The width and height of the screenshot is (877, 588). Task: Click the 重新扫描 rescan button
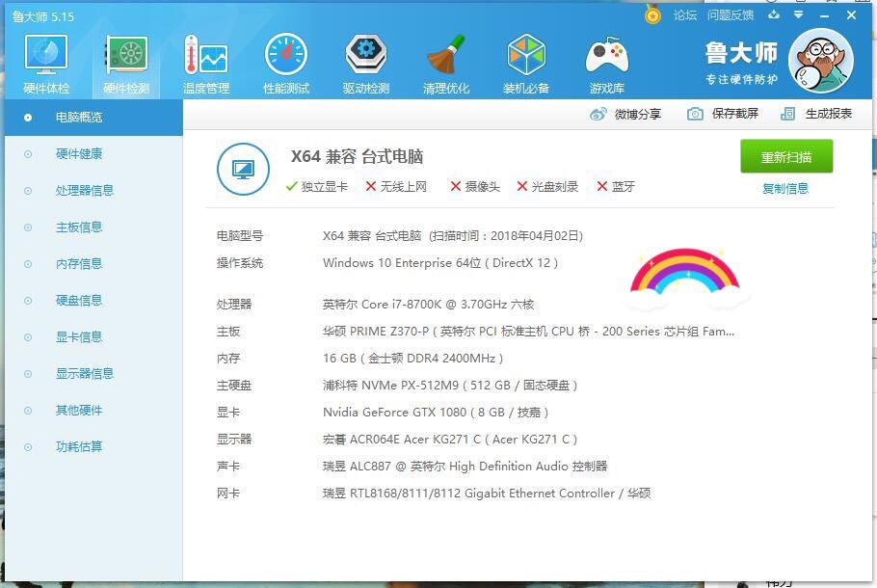pos(786,157)
